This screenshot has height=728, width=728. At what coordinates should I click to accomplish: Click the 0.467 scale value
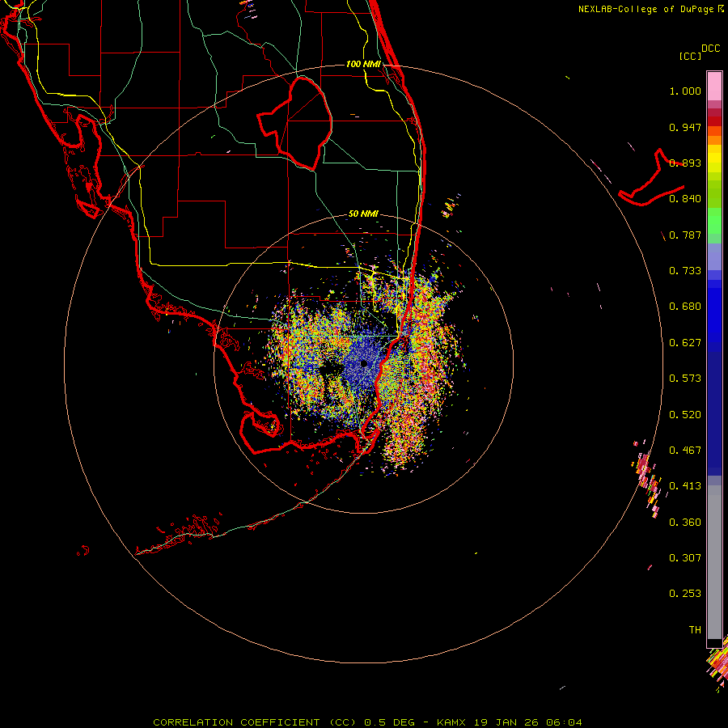pyautogui.click(x=685, y=451)
